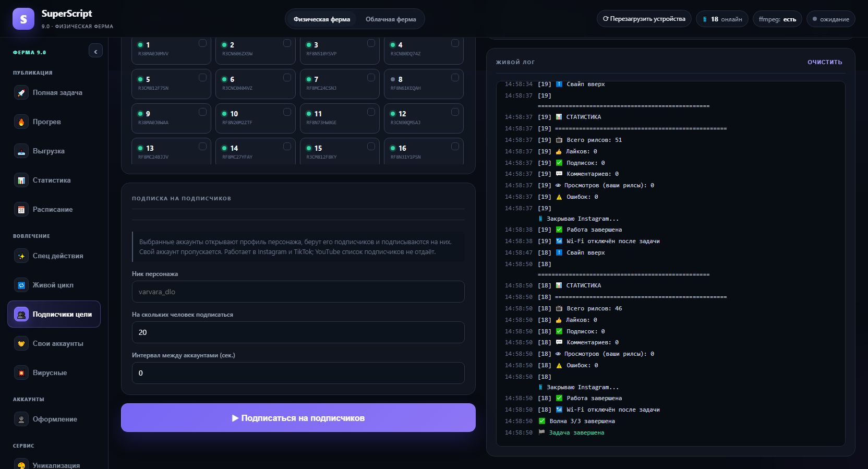Open Свои аккаунты heart icon
Screen dimensions: 868x469
click(x=21, y=344)
